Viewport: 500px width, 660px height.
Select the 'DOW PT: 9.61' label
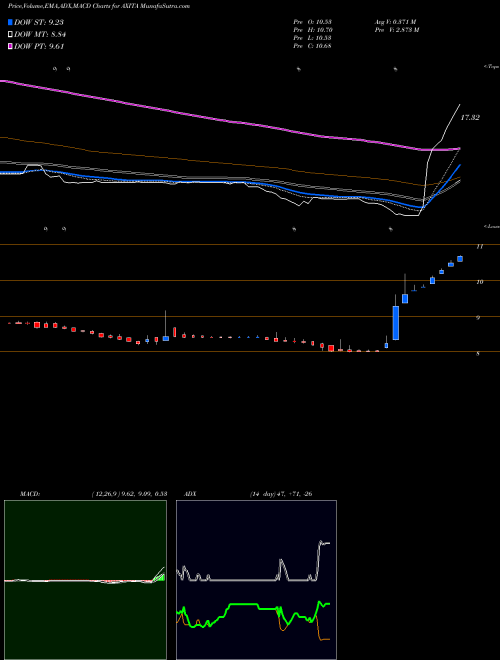(39, 47)
